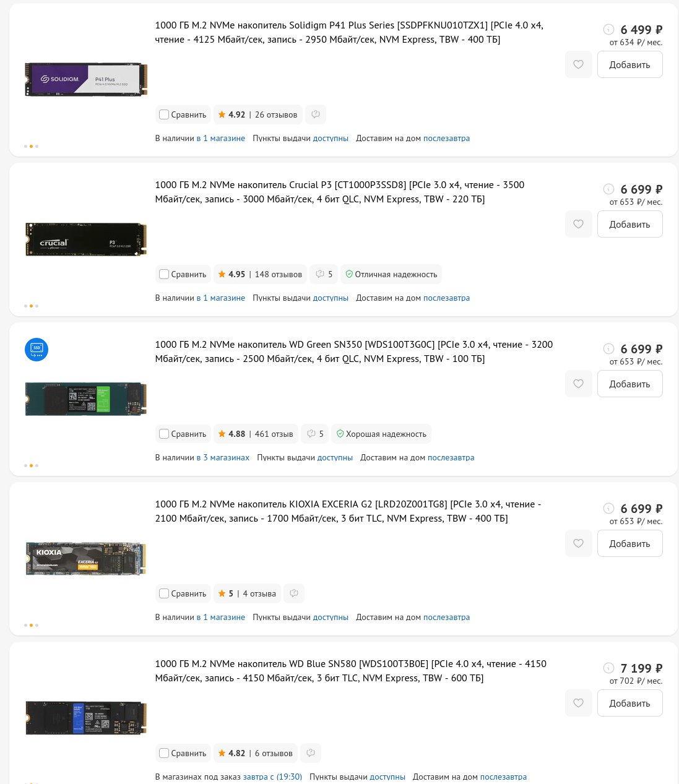This screenshot has width=679, height=784.
Task: Open the 4.88 rating, 461 reviews badge
Action: 256,434
